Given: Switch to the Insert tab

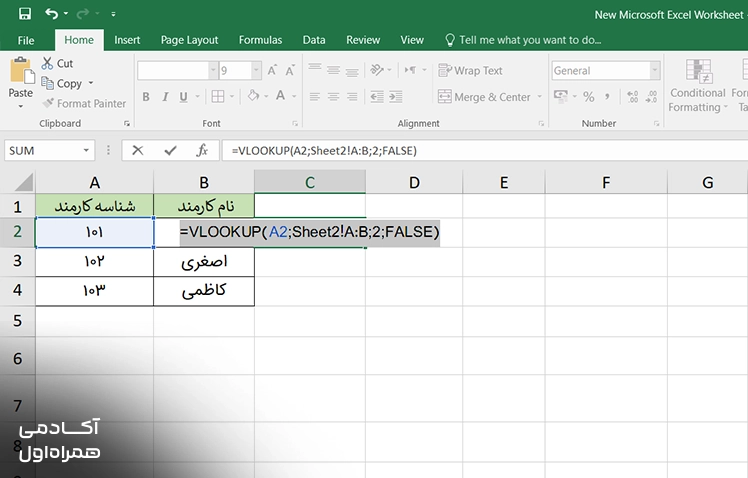Looking at the screenshot, I should point(127,40).
